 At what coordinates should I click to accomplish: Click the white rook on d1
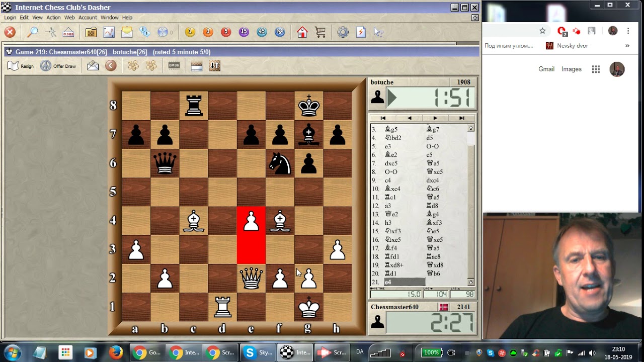222,307
